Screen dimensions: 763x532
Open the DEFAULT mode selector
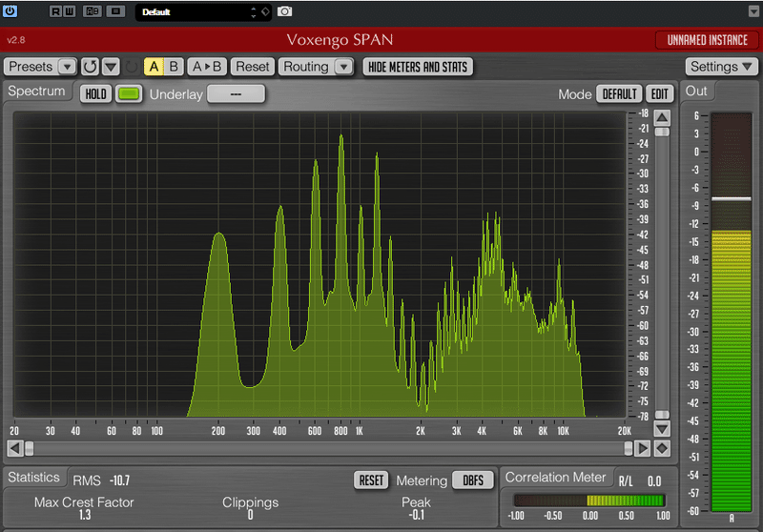pos(619,93)
